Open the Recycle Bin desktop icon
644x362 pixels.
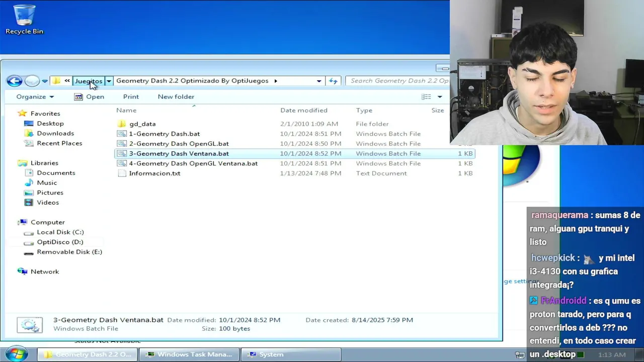click(x=24, y=20)
